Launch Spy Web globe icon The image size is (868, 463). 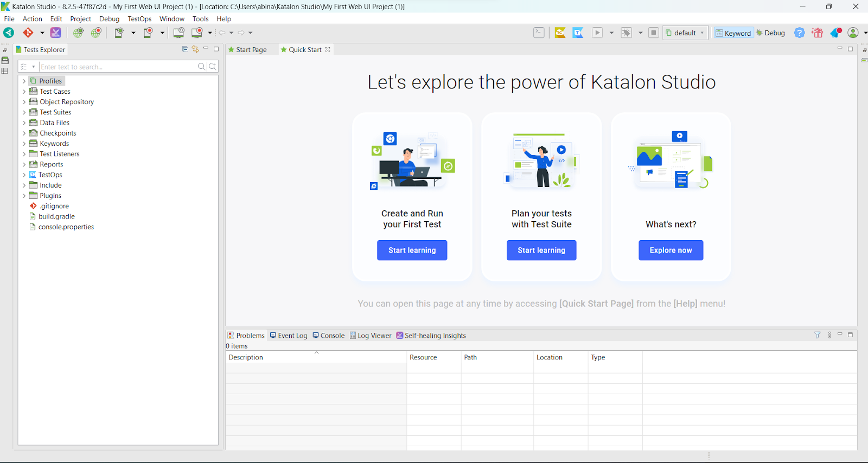(x=78, y=33)
